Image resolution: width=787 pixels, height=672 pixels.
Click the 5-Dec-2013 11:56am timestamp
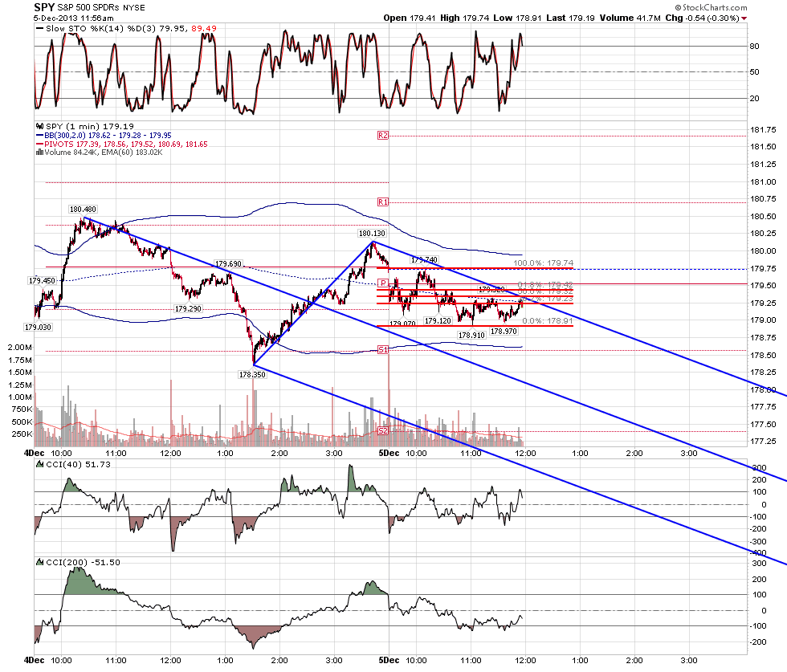coord(73,18)
